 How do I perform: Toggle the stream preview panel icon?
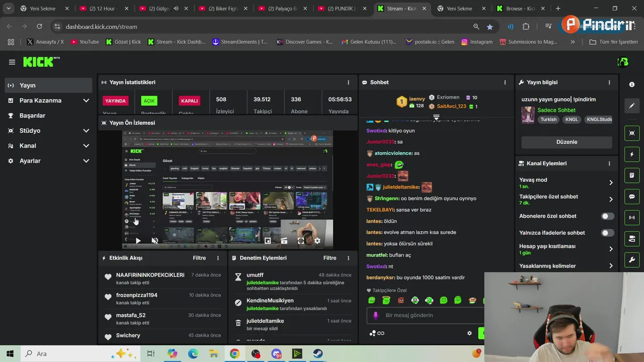pos(632,133)
